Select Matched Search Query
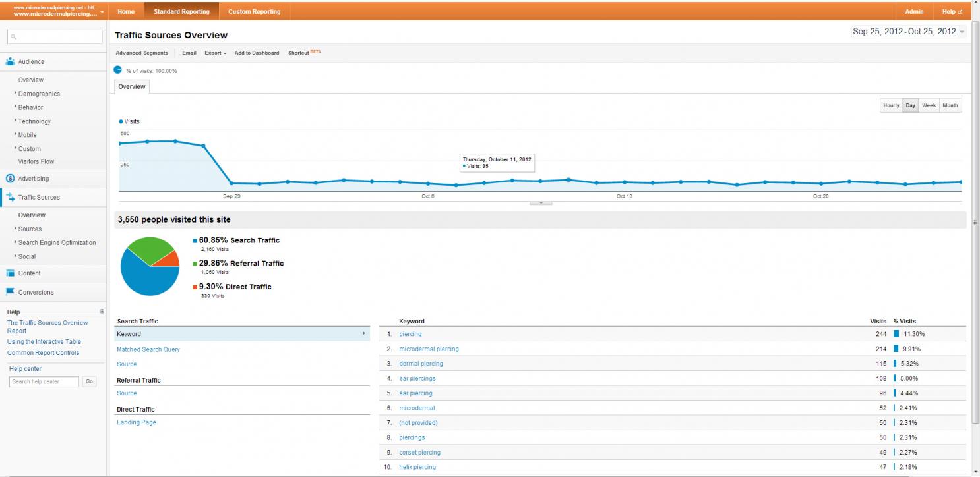Image resolution: width=980 pixels, height=477 pixels. (x=148, y=349)
